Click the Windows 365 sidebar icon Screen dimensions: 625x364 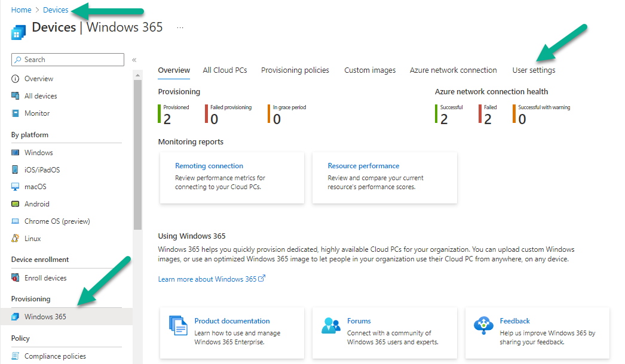click(x=15, y=317)
